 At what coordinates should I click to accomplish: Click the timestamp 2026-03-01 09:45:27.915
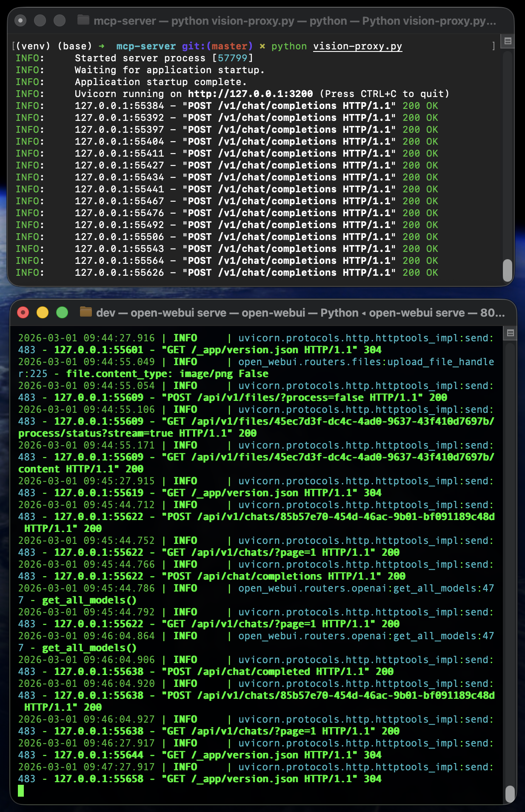[86, 481]
